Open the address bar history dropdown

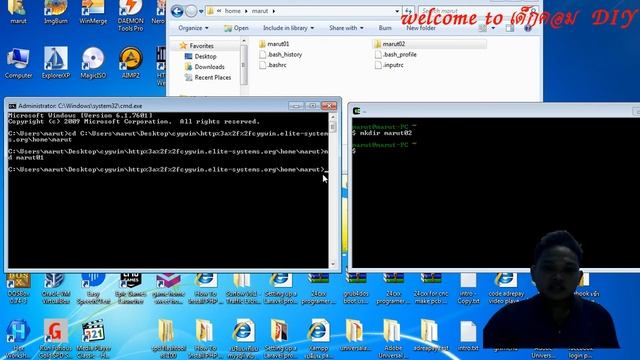click(x=397, y=11)
